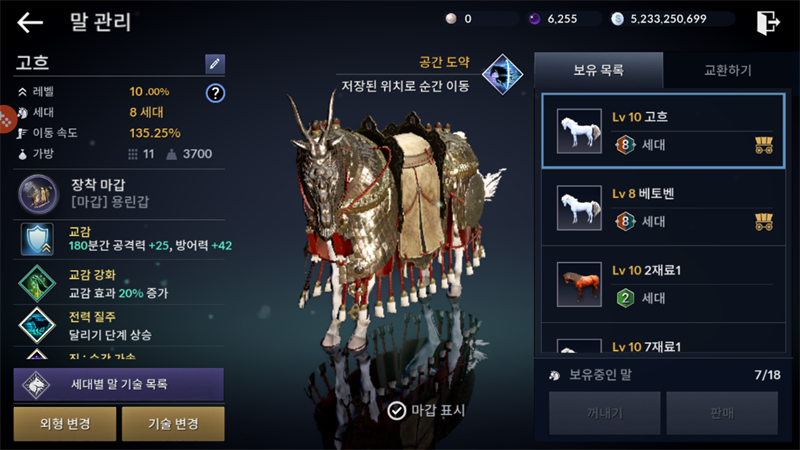Click the 기술 변경 button
Image resolution: width=800 pixels, height=450 pixels.
[173, 423]
